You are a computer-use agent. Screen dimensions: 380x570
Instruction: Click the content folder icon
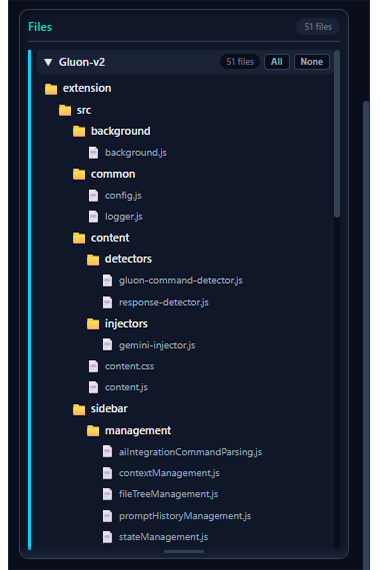79,238
